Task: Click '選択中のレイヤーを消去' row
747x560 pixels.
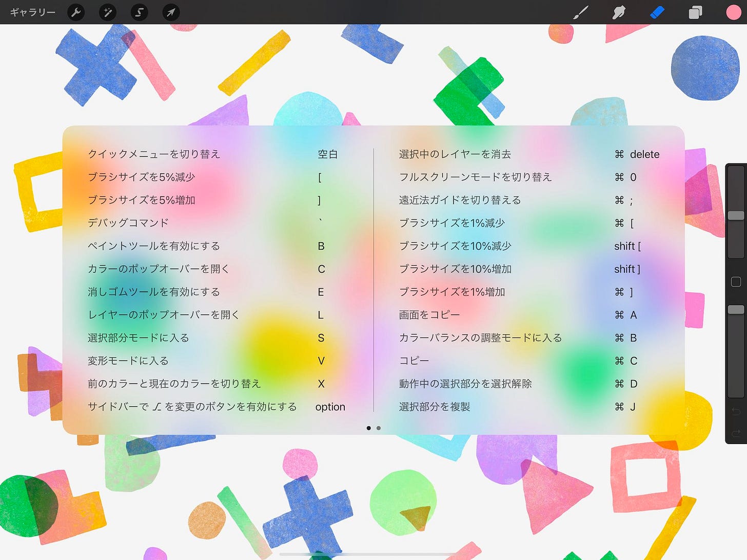Action: (529, 154)
